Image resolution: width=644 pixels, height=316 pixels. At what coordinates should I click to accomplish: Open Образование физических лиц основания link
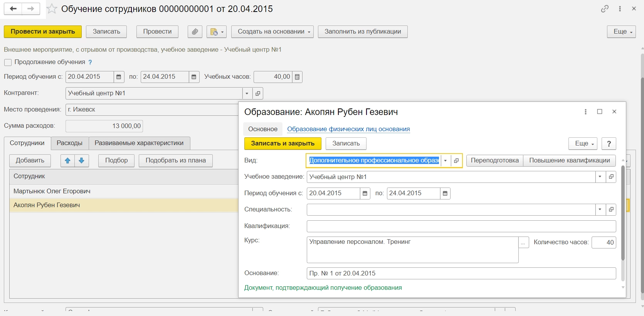click(x=348, y=129)
